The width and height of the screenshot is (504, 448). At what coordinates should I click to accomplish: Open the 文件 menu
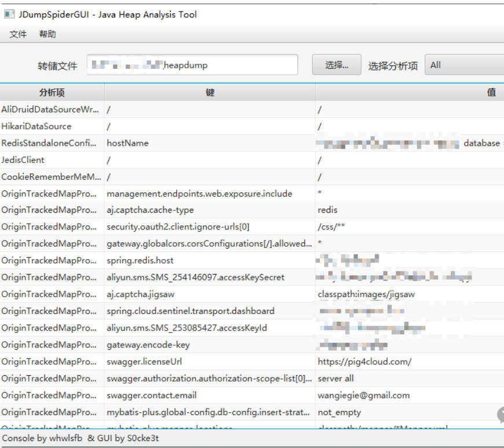click(x=17, y=34)
